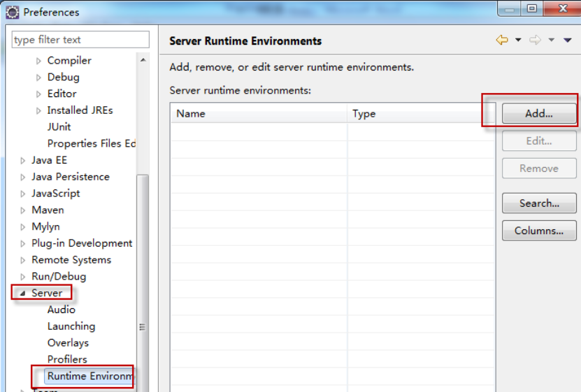Maximize the Preferences window

point(532,8)
